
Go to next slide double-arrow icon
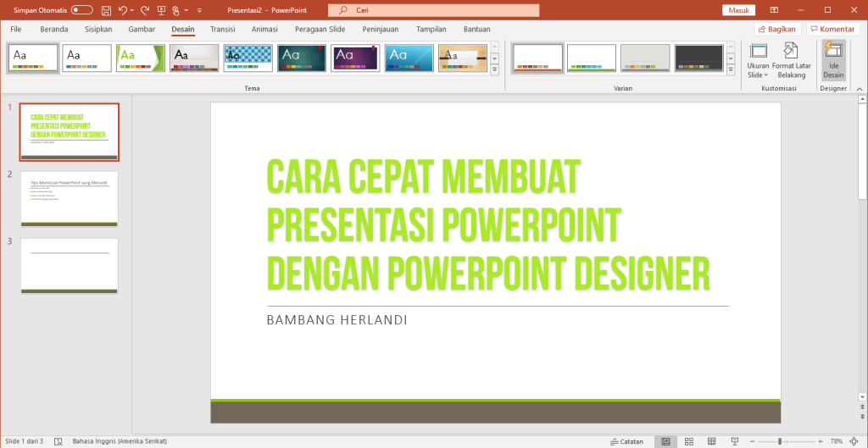(x=862, y=417)
